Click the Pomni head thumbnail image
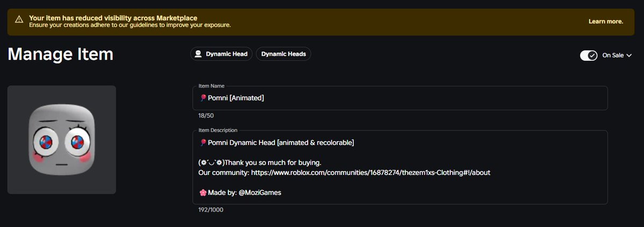The image size is (644, 227). (62, 140)
